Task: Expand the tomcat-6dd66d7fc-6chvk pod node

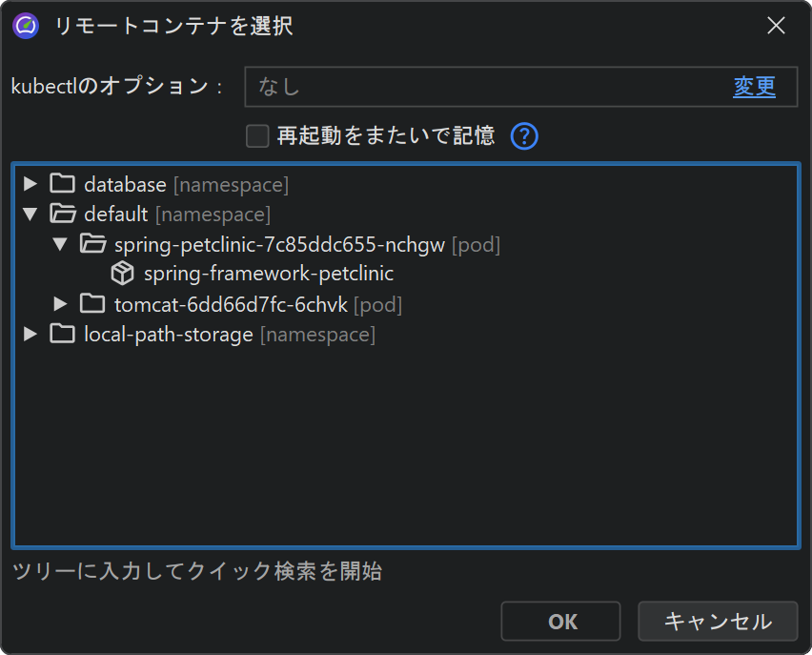Action: [60, 304]
